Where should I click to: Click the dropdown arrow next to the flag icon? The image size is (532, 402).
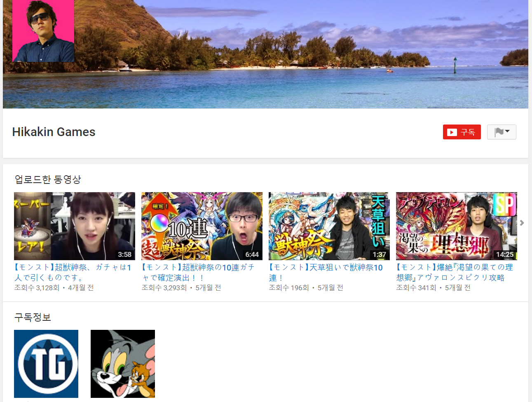508,132
